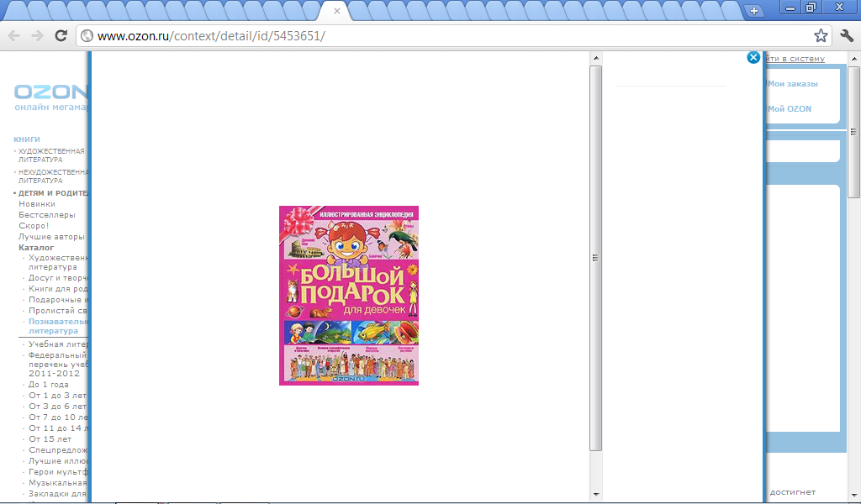Screen dimensions: 861x504
Task: Open the Закладки для catalog item
Action: (58, 494)
